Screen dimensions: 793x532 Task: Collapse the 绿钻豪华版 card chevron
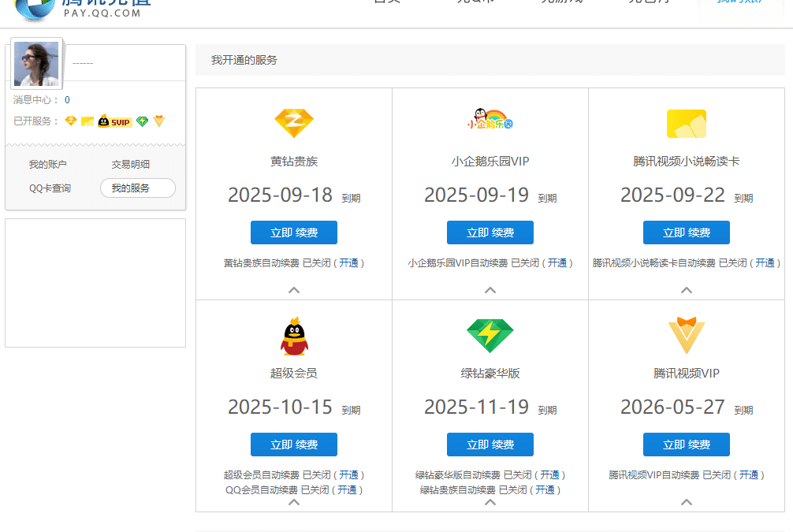tap(490, 502)
